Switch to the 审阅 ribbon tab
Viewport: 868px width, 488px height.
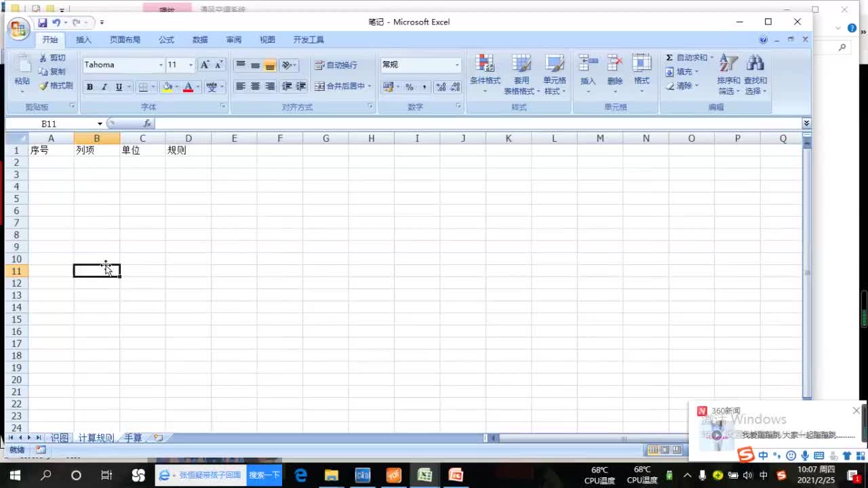[234, 40]
